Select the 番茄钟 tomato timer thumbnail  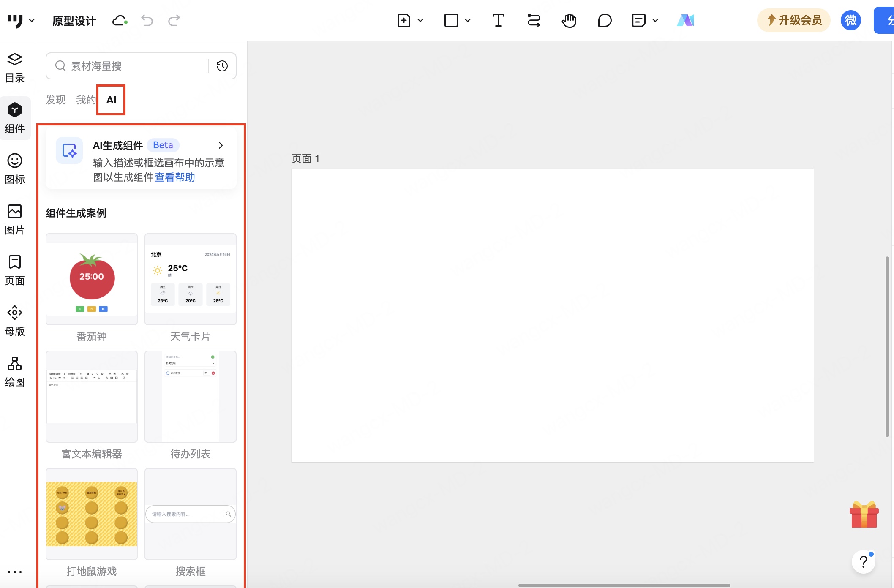click(92, 279)
